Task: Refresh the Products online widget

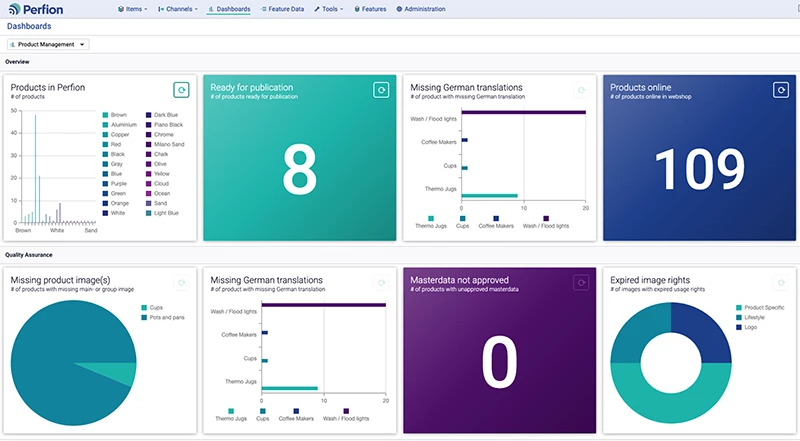Action: tap(781, 90)
